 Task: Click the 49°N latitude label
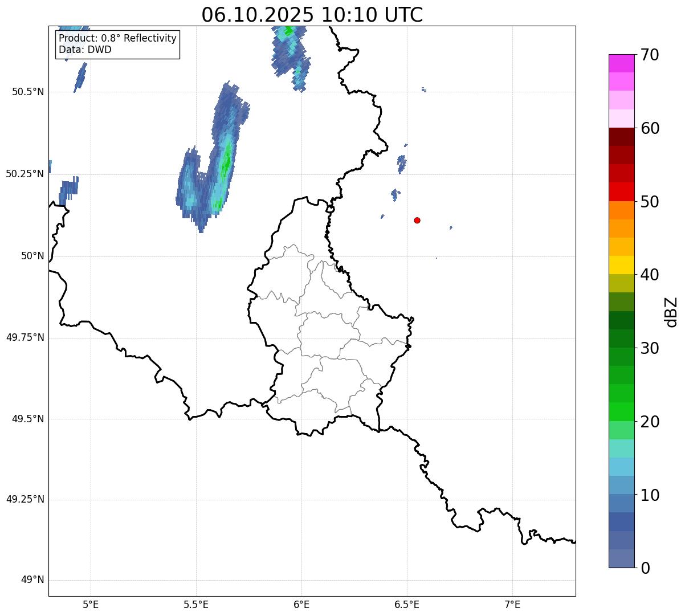pyautogui.click(x=32, y=580)
